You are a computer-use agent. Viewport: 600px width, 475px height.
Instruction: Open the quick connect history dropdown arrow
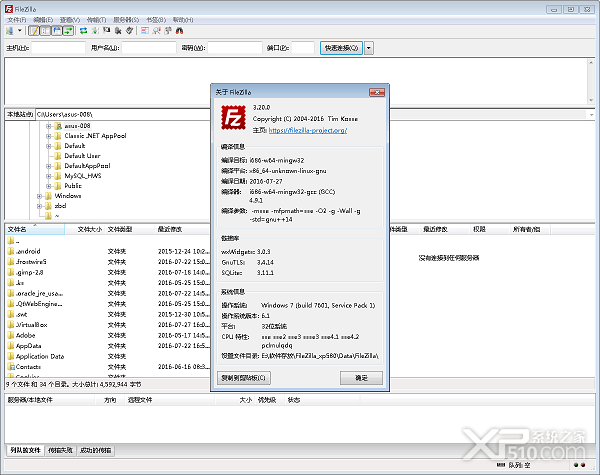[368, 48]
